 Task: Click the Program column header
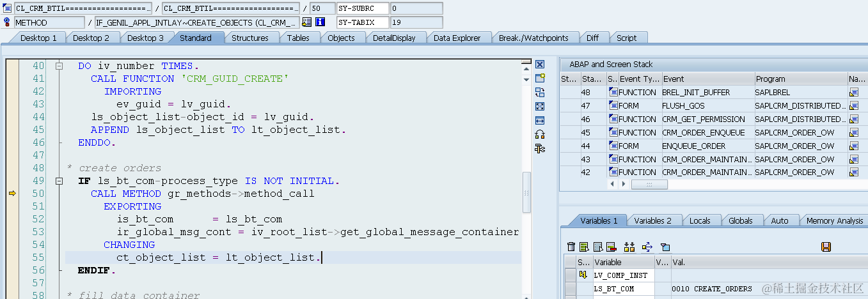coord(801,79)
